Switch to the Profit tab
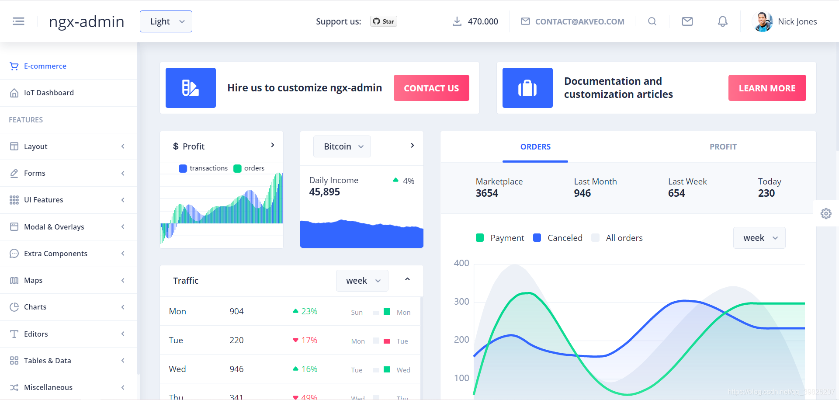This screenshot has width=839, height=400. pyautogui.click(x=723, y=147)
